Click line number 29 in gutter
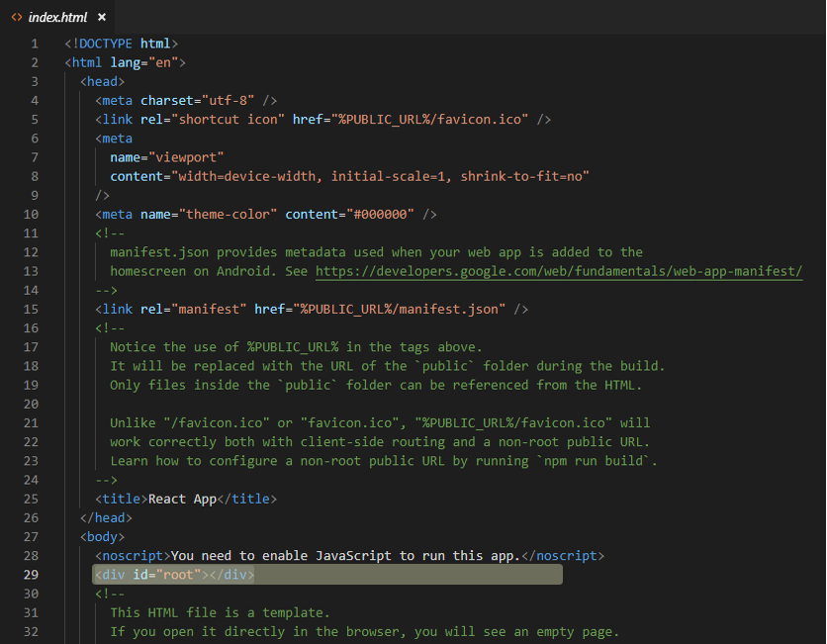This screenshot has width=827, height=644. click(x=31, y=575)
